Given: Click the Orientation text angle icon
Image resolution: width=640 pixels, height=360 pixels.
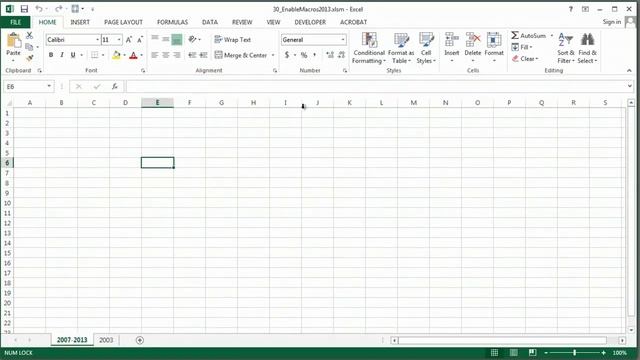Looking at the screenshot, I should coord(192,39).
